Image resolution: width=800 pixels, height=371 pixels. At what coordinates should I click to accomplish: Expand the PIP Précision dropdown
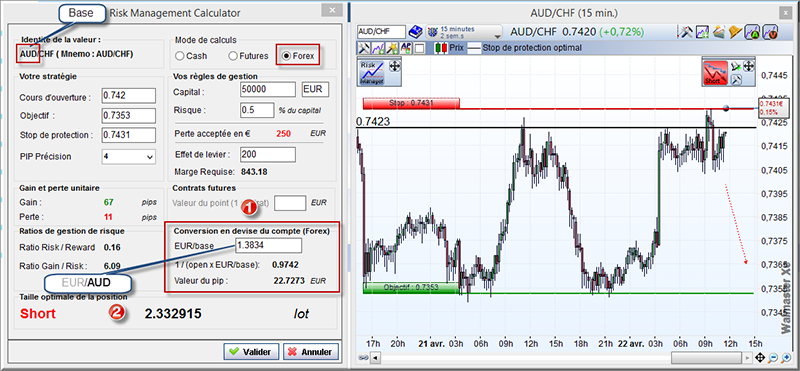[x=129, y=157]
